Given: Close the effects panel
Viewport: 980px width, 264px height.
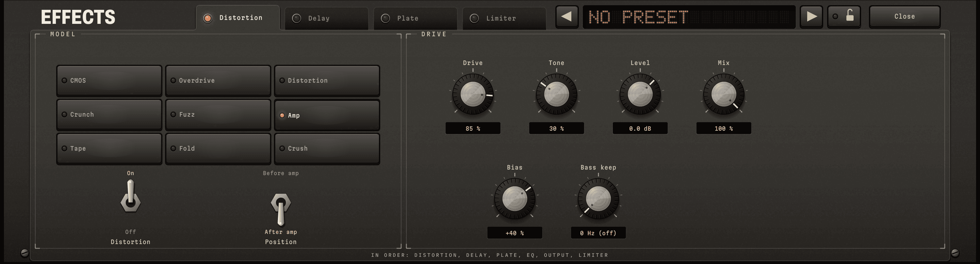Looking at the screenshot, I should tap(905, 17).
